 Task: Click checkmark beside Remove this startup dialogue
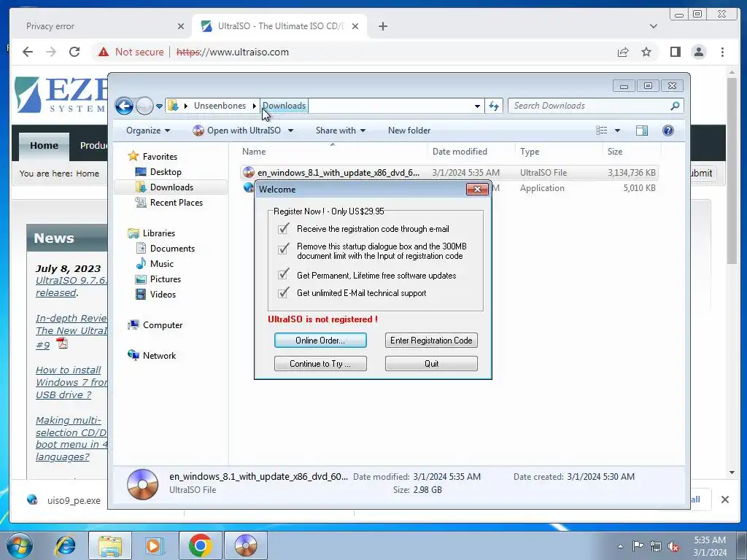[284, 249]
